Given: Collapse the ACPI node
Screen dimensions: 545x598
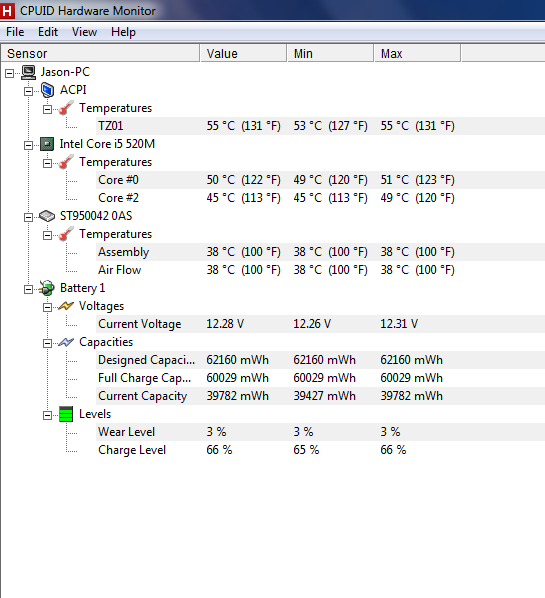Looking at the screenshot, I should [x=29, y=92].
